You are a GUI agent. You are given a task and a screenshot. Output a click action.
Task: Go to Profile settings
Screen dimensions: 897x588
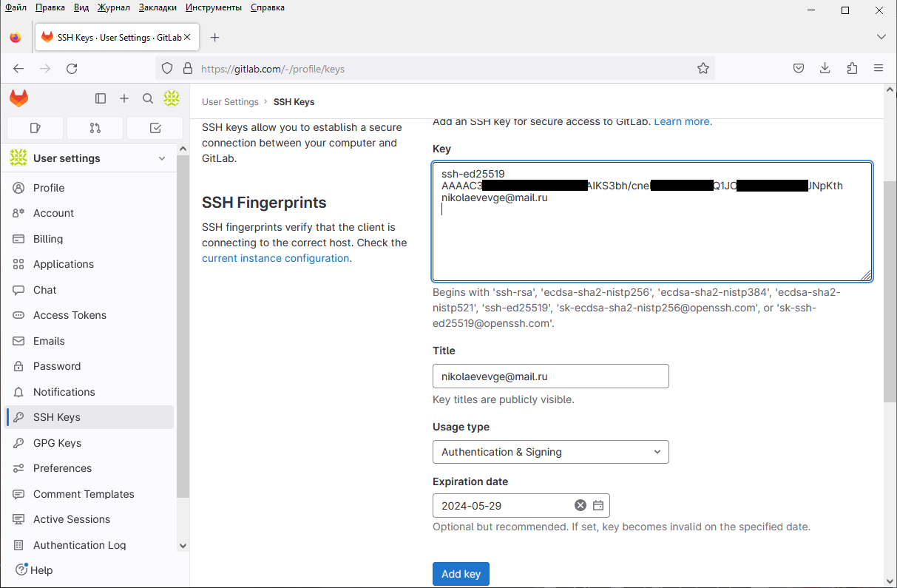tap(89, 188)
